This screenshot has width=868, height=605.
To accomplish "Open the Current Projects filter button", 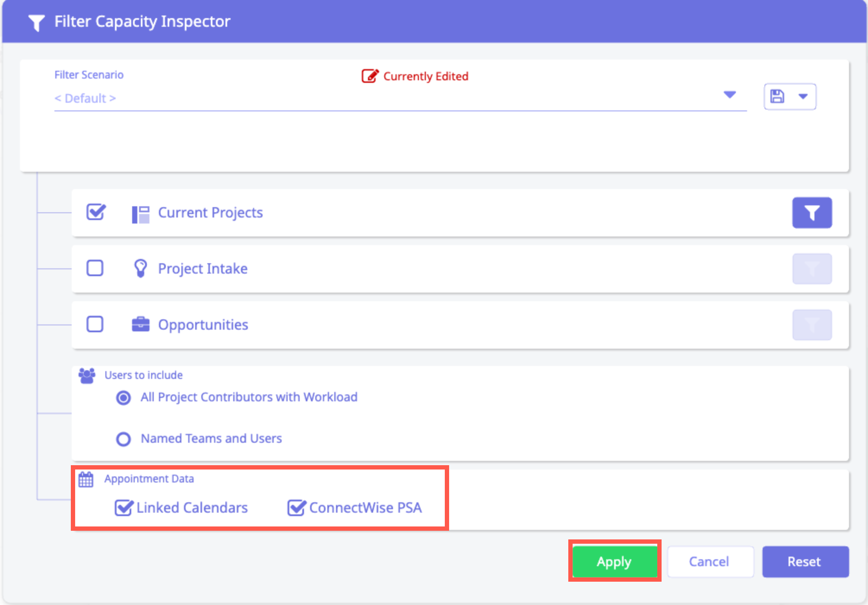I will [812, 213].
